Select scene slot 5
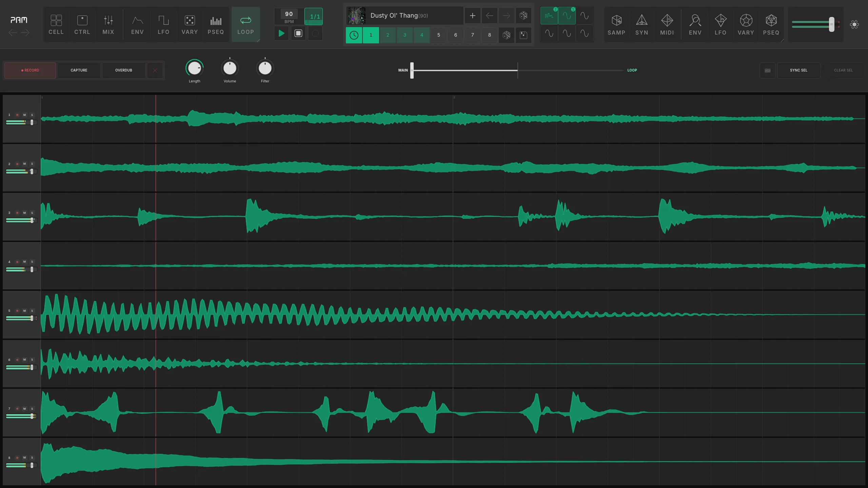This screenshot has width=868, height=488. tap(439, 35)
